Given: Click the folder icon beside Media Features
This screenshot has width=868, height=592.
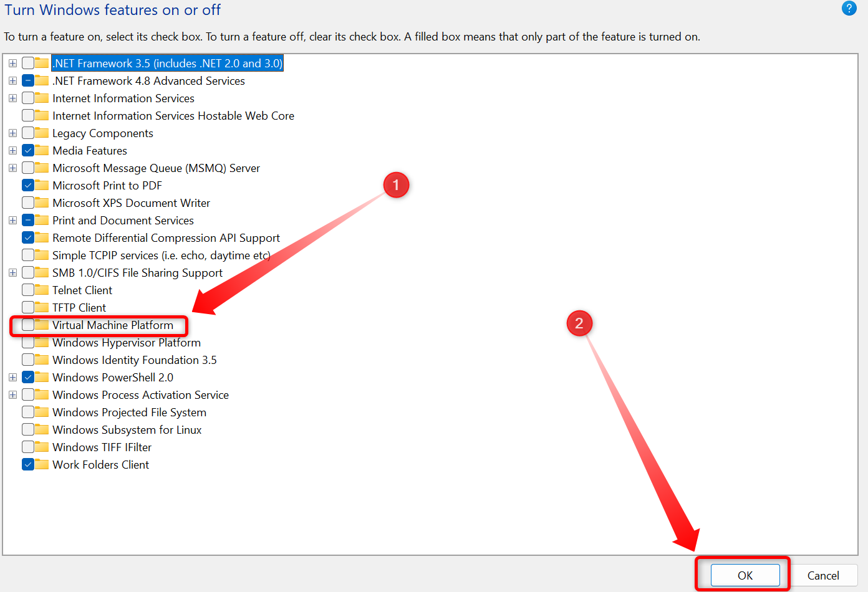Looking at the screenshot, I should (42, 150).
